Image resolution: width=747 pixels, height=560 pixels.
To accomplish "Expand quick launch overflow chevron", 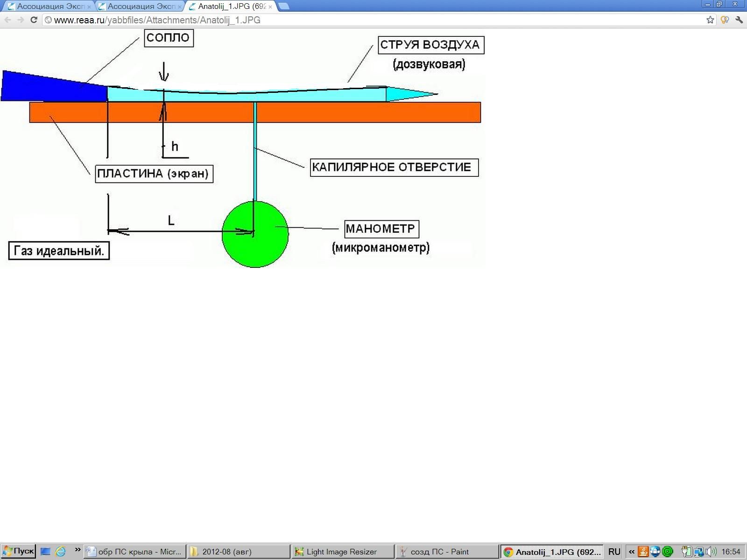I will 78,550.
